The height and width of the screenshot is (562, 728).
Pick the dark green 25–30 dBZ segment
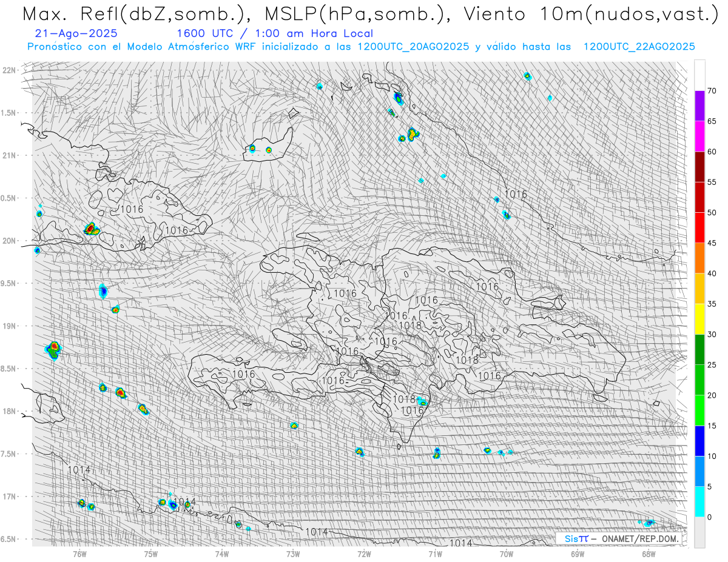699,349
